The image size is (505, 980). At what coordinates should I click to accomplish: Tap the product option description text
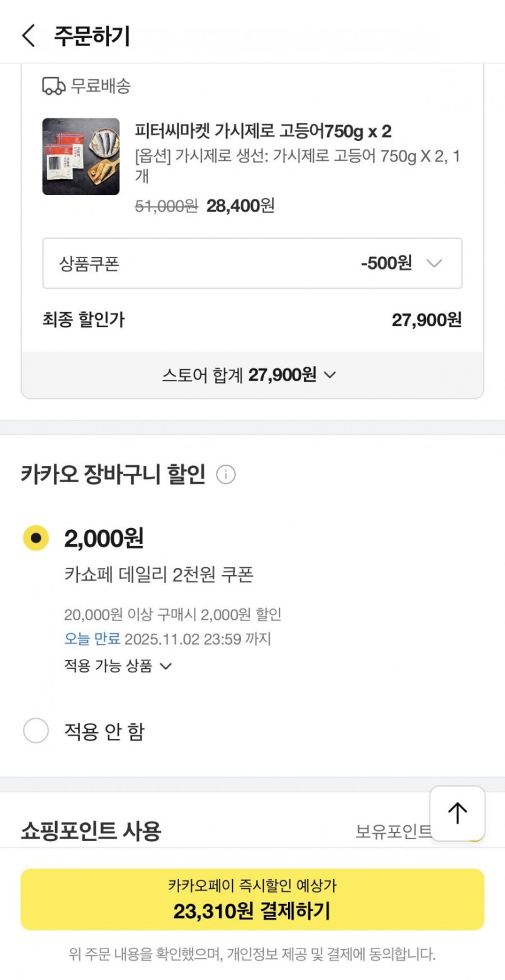click(x=296, y=165)
